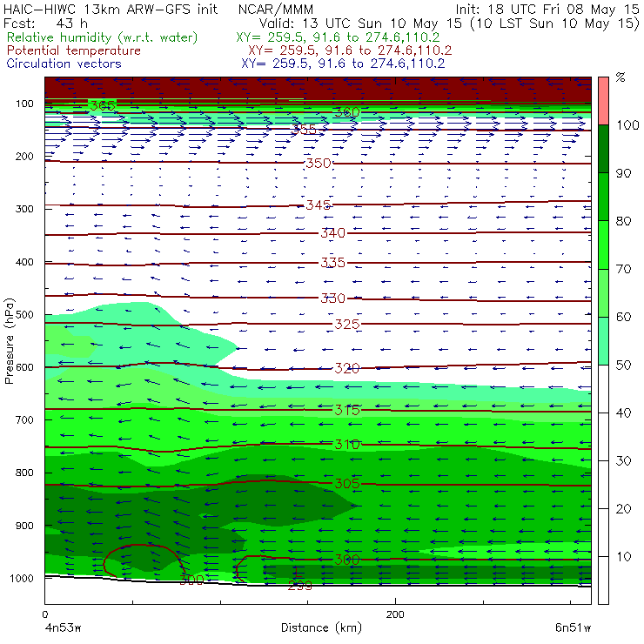Click the '6n51w' end coordinate label
Image resolution: width=644 pixels, height=644 pixels.
coord(574,627)
